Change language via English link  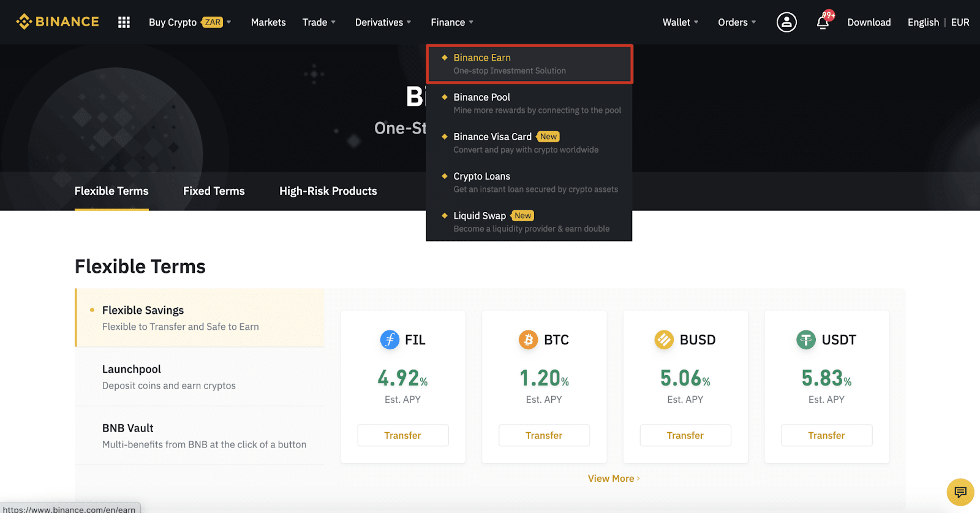tap(923, 22)
